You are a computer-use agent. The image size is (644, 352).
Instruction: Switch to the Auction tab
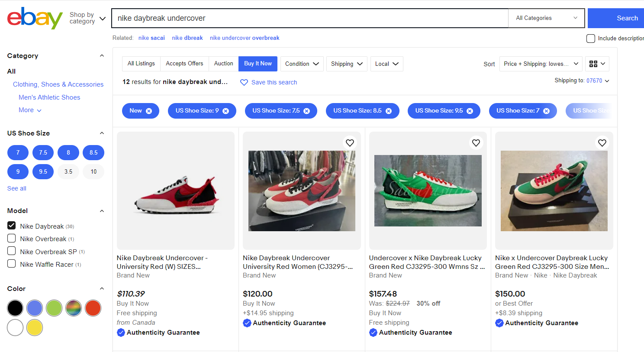(223, 64)
